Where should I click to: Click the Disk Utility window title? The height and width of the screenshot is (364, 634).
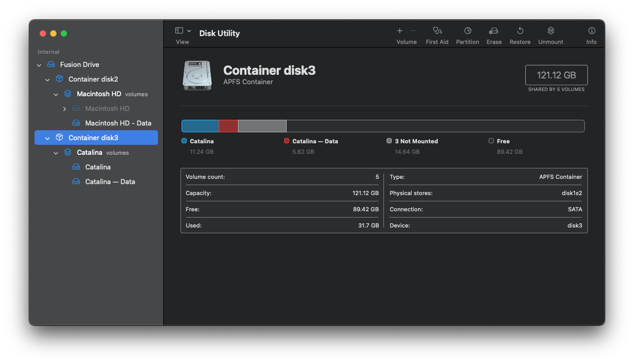pyautogui.click(x=219, y=33)
